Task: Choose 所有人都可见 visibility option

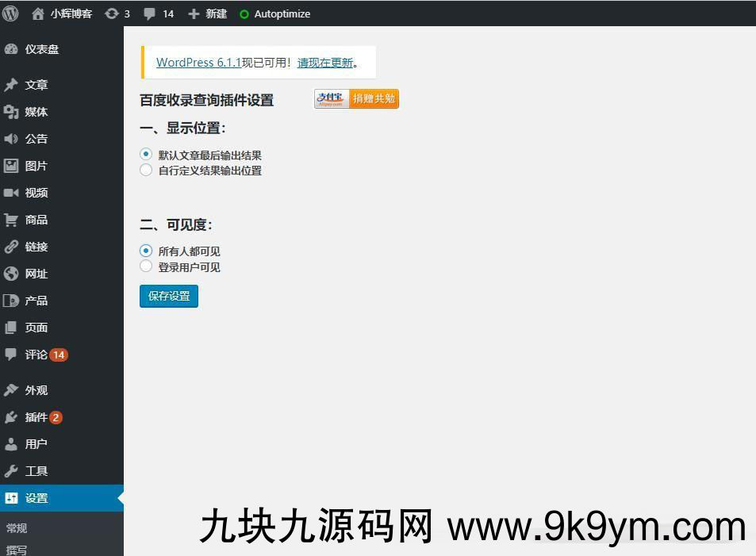Action: [146, 251]
